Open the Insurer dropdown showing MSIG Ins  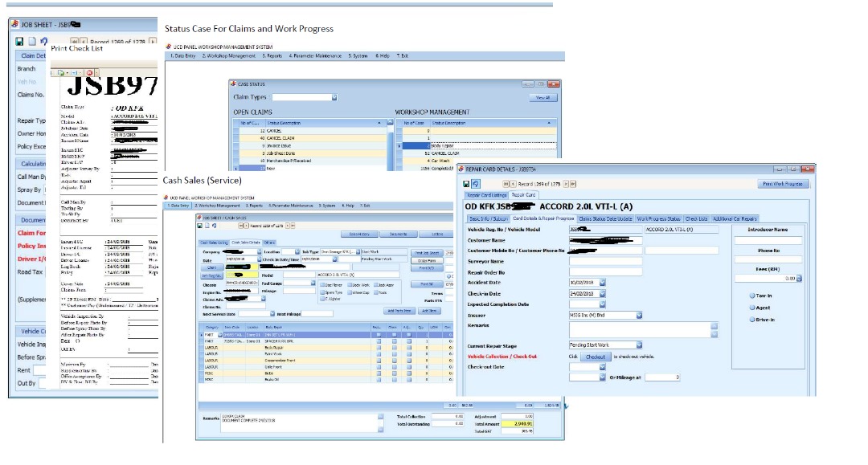[639, 315]
